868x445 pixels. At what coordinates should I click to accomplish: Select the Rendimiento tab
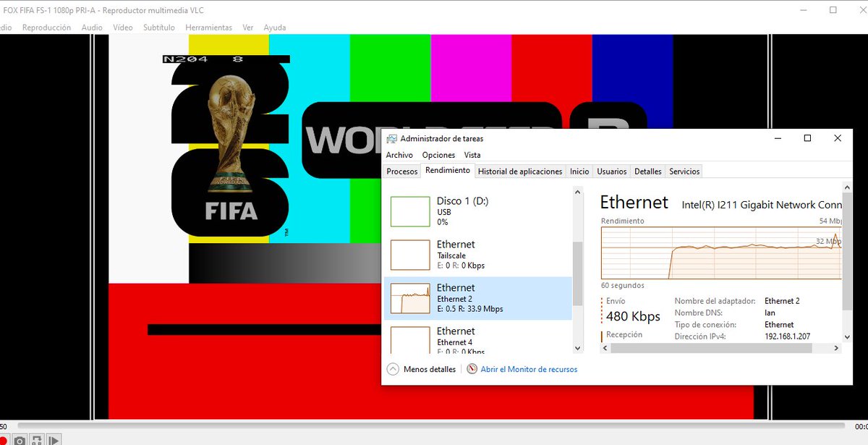coord(447,171)
